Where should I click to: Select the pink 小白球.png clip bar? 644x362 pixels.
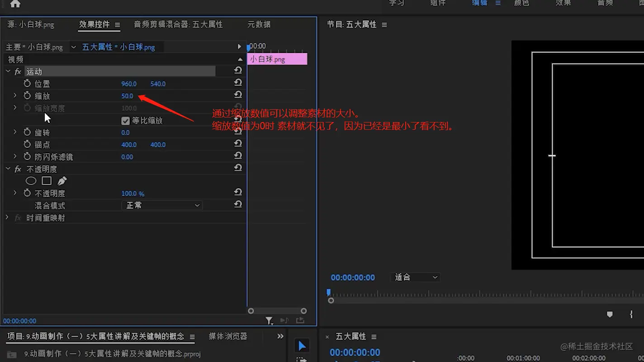pos(277,59)
